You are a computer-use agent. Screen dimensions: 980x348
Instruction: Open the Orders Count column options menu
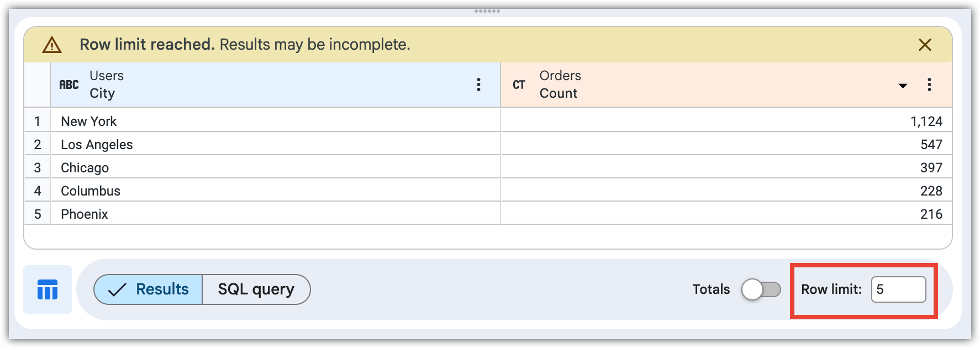click(929, 85)
